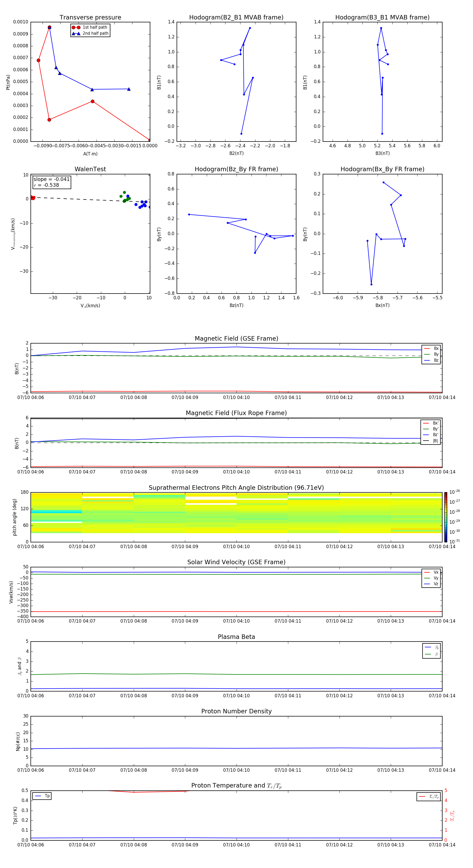Click the 'Transverse pressure' plot title
The width and height of the screenshot is (473, 868).
click(90, 18)
